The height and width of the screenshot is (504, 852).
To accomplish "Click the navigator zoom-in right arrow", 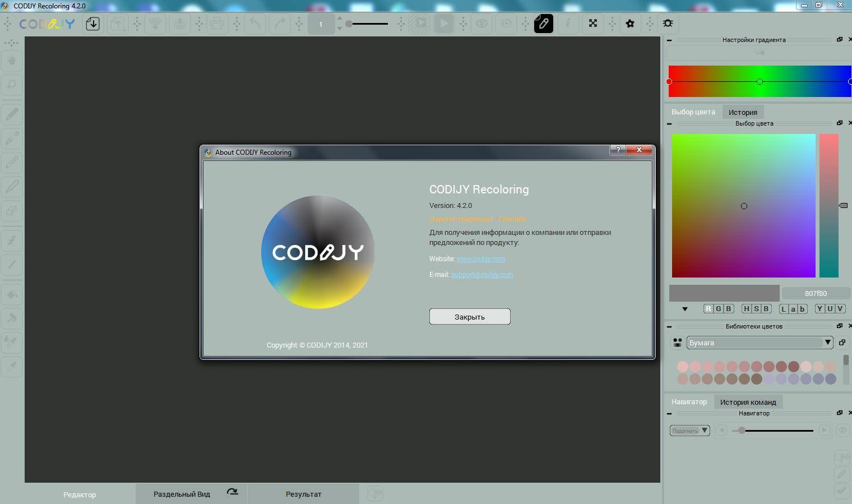I will 824,431.
